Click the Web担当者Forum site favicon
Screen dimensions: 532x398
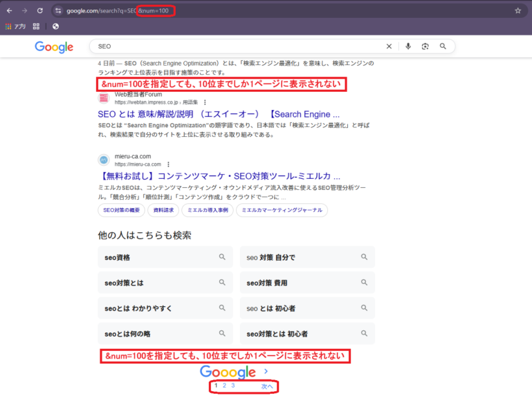click(104, 98)
